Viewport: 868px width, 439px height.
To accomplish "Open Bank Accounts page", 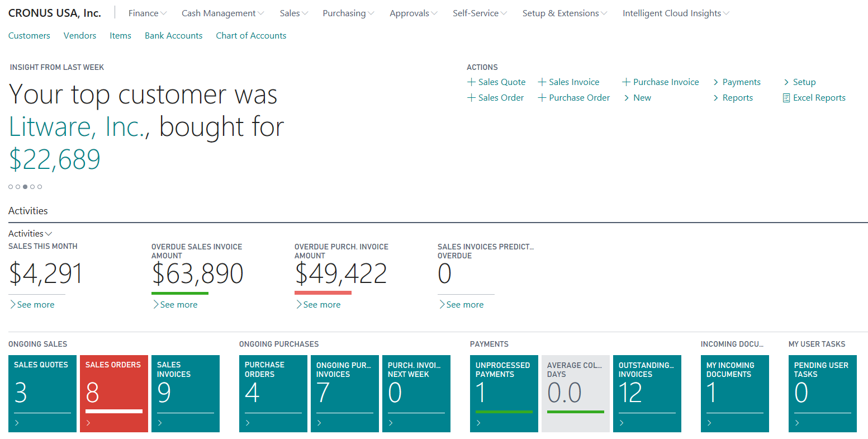I will pyautogui.click(x=173, y=36).
